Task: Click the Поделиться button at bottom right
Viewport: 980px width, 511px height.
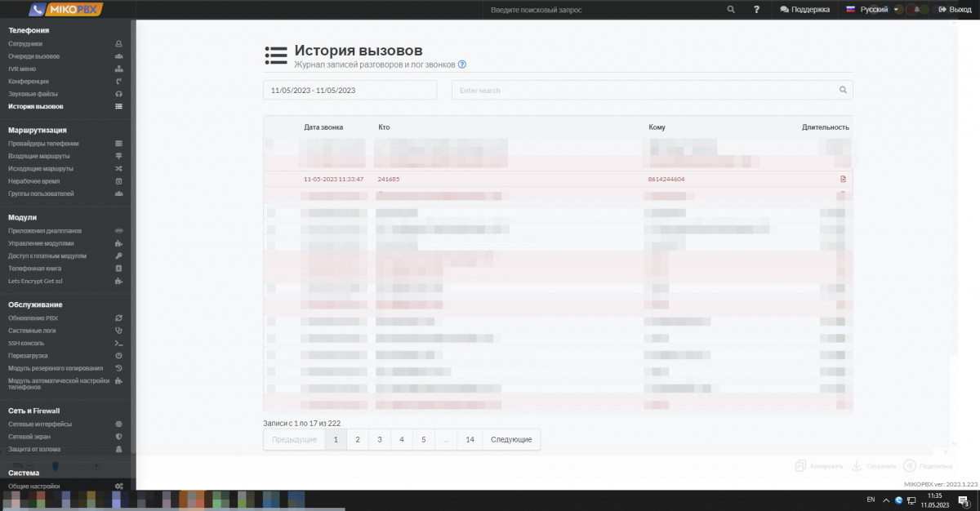Action: coord(927,466)
